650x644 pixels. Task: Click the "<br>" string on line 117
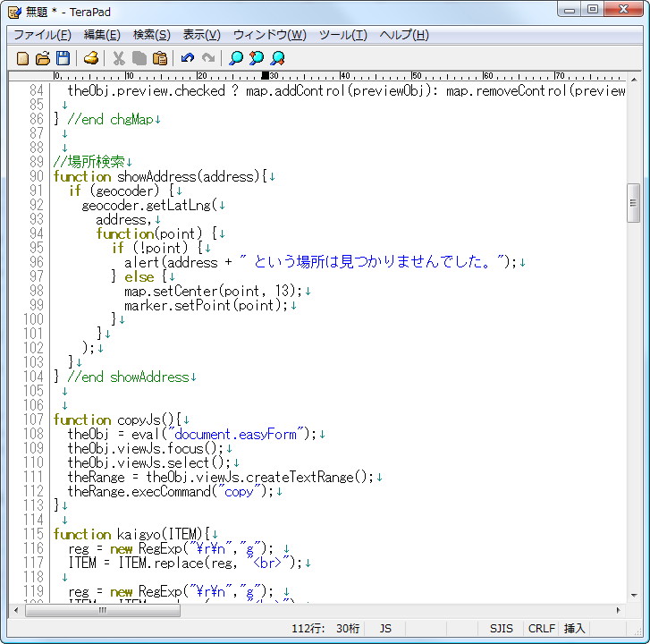coord(267,563)
